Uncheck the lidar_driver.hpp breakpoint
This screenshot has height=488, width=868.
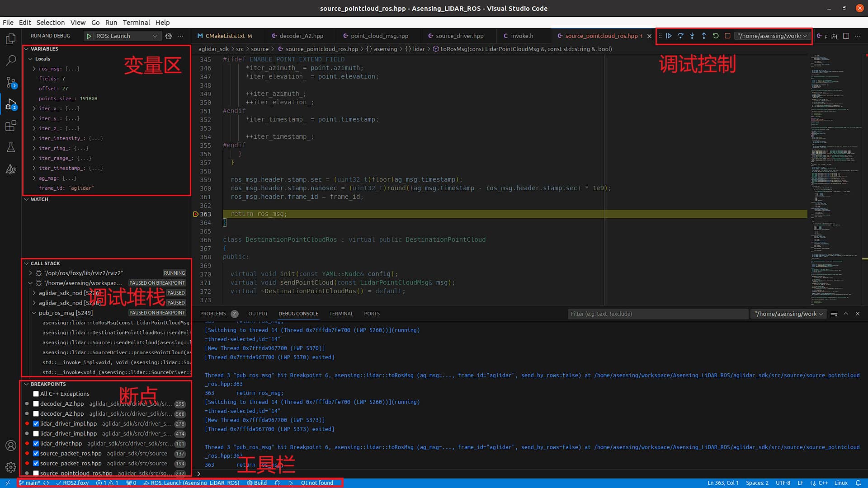coord(36,444)
